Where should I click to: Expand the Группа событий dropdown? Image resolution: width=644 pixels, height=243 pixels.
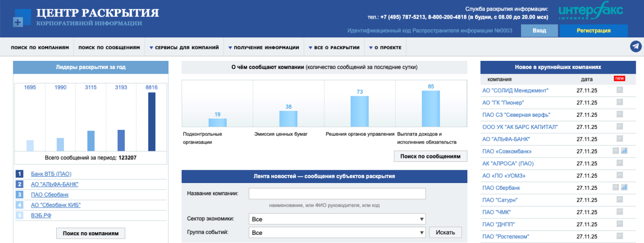337,233
